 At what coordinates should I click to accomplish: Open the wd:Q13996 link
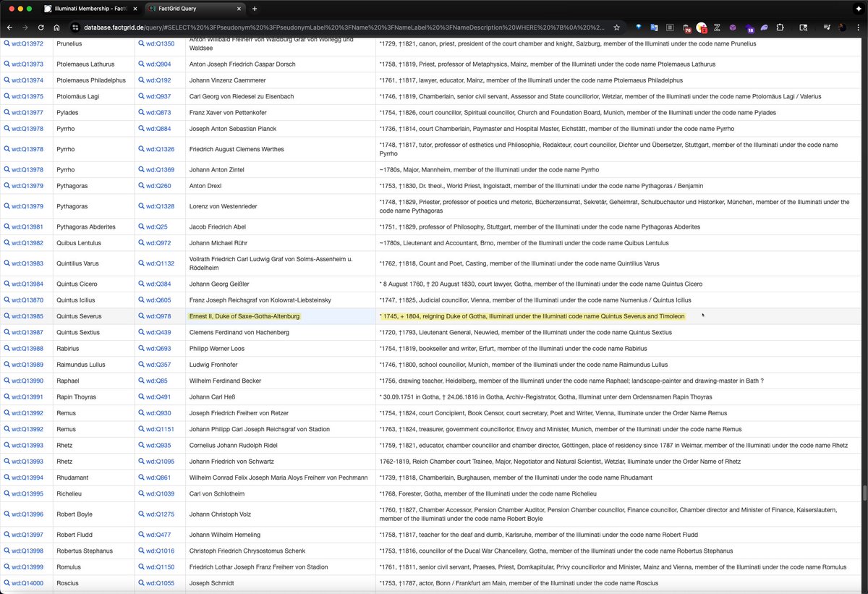27,514
